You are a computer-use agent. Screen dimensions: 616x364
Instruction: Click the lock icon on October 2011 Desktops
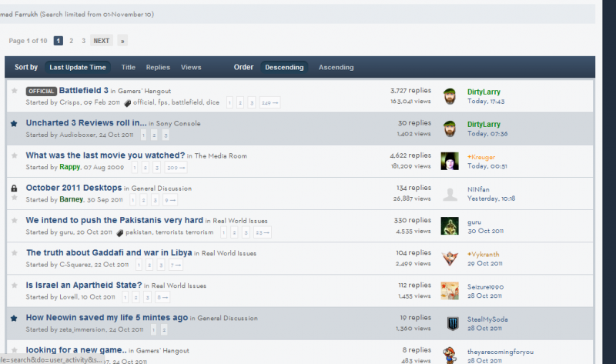[14, 188]
